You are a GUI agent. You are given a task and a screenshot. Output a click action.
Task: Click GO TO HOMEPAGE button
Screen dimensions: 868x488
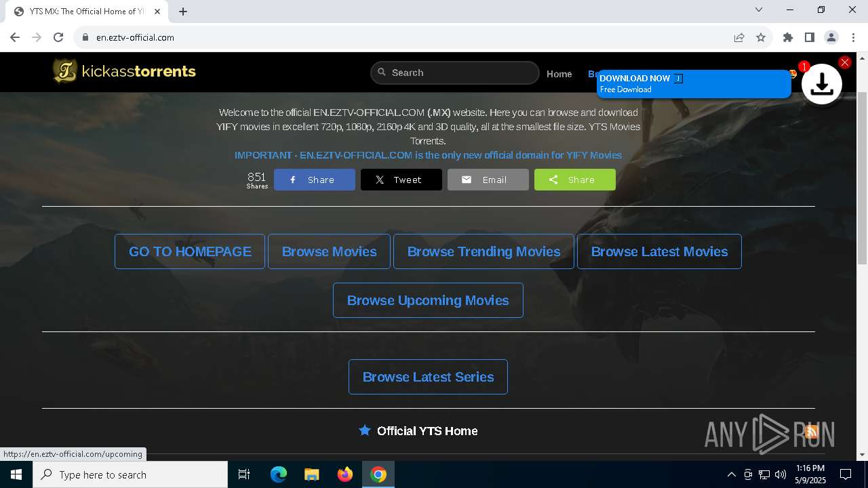190,251
